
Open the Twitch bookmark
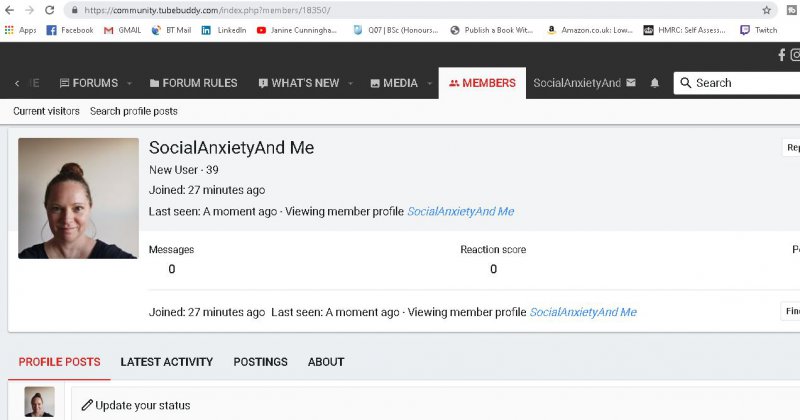(x=758, y=30)
